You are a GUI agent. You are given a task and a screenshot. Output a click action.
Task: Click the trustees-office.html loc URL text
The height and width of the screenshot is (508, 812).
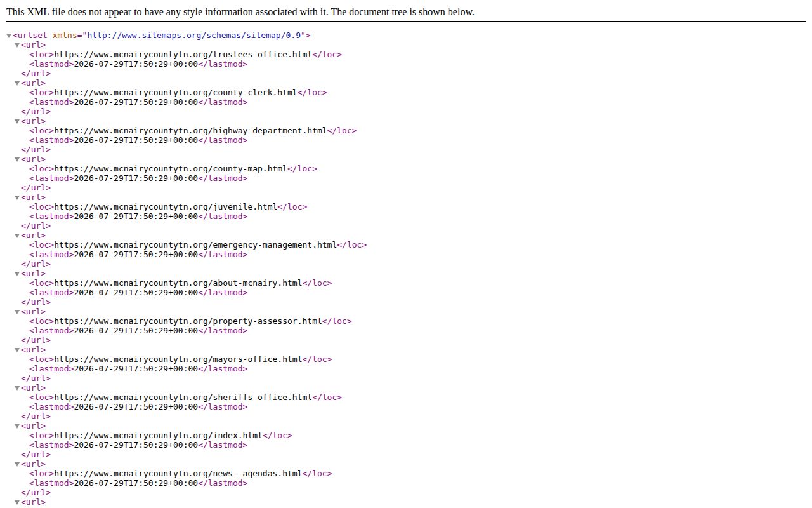(x=183, y=55)
